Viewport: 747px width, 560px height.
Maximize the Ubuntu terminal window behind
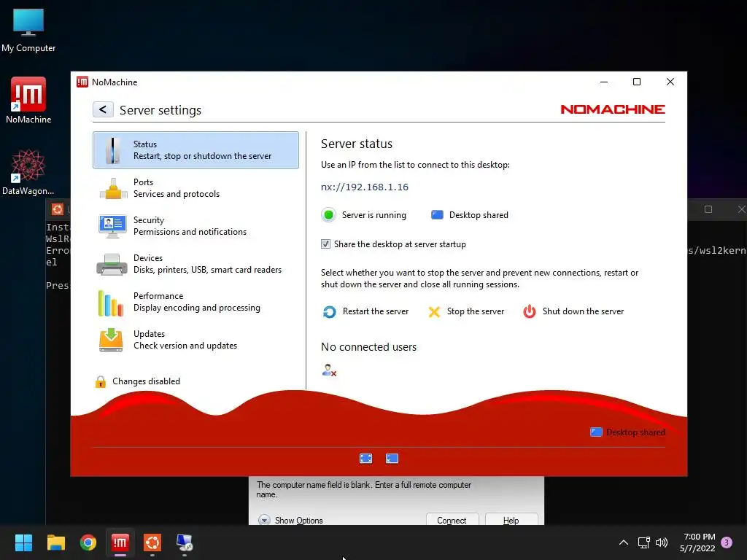coord(708,209)
